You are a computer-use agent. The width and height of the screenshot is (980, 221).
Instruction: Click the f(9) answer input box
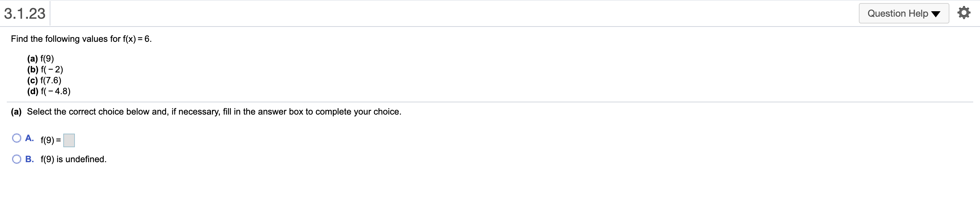click(x=69, y=140)
